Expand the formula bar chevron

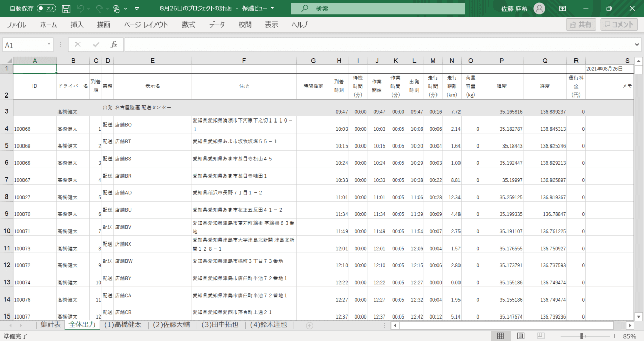coord(637,45)
